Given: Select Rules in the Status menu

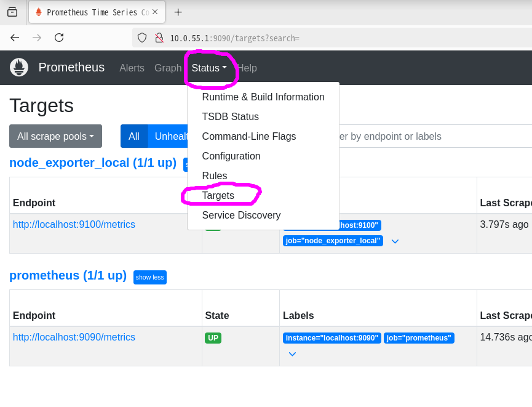Looking at the screenshot, I should pos(263,175).
